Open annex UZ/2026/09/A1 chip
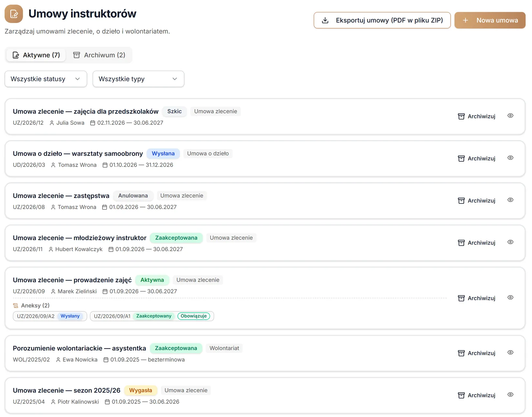 (152, 316)
